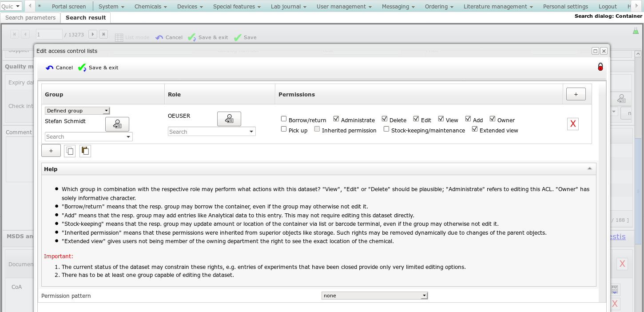Uncheck the Administrate permission
Screen dimensions: 644x312
[x=336, y=119]
